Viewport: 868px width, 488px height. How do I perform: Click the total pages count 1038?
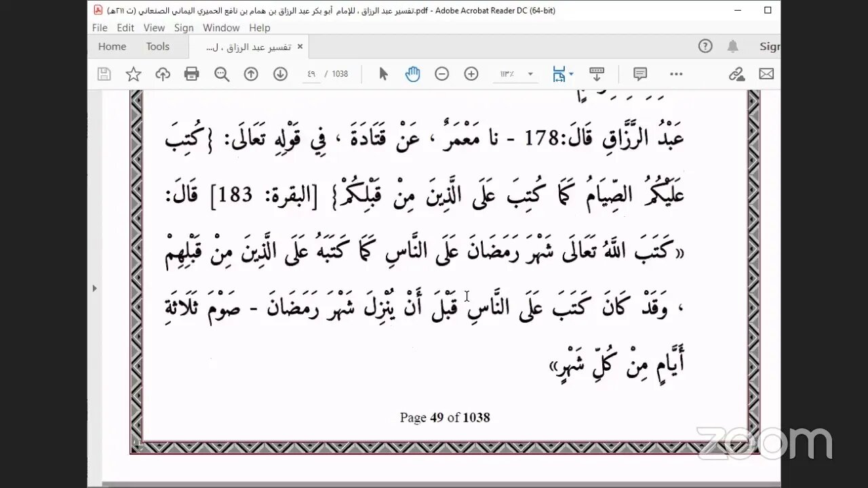tap(340, 74)
